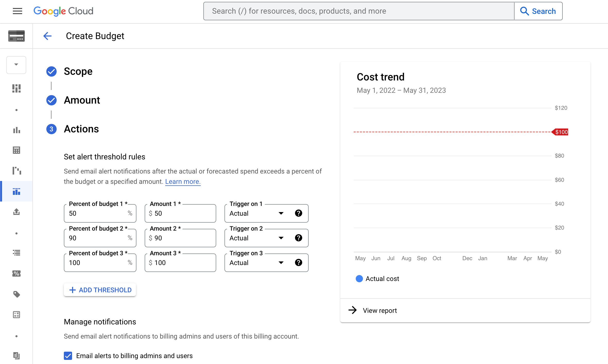608x364 pixels.
Task: Enable Amount step checkmark
Action: click(x=51, y=100)
